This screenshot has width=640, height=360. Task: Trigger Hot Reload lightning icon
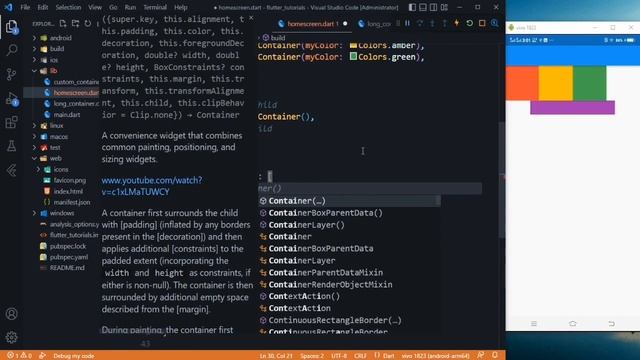[457, 23]
